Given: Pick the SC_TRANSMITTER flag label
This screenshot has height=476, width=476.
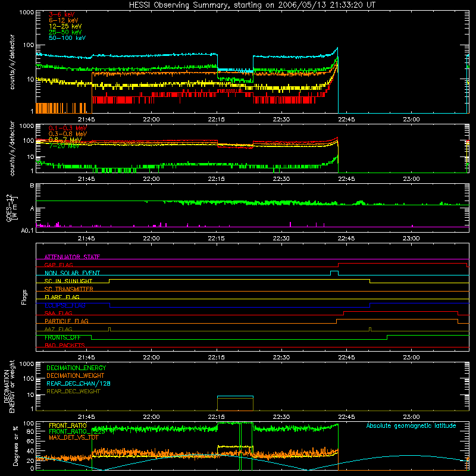Looking at the screenshot, I should pyautogui.click(x=68, y=289).
